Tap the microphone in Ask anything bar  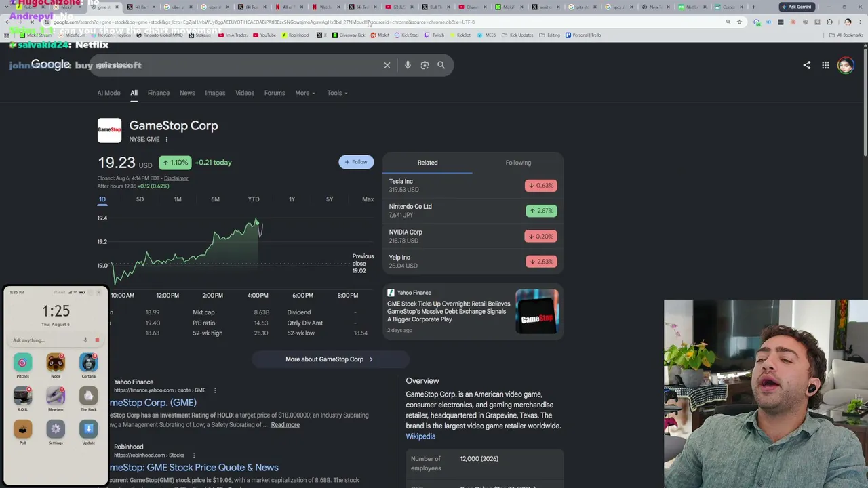click(x=85, y=340)
